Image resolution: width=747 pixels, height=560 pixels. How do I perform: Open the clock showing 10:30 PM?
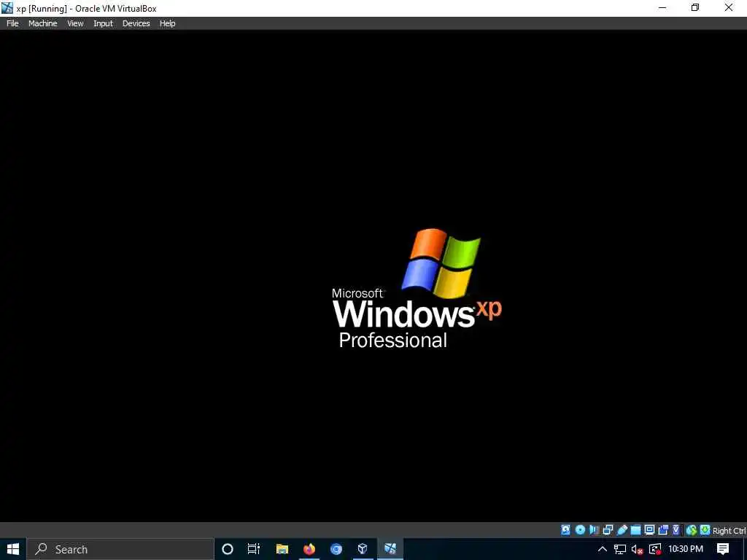(x=686, y=549)
